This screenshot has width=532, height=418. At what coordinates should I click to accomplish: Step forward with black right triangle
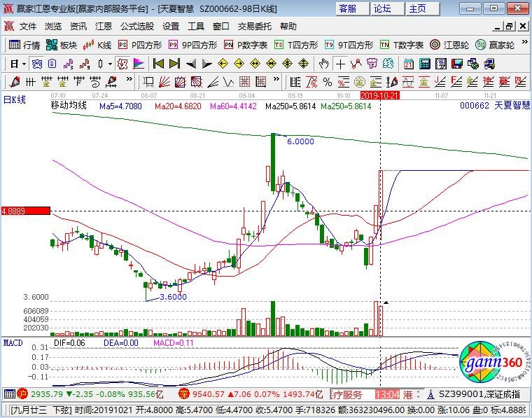click(x=206, y=64)
